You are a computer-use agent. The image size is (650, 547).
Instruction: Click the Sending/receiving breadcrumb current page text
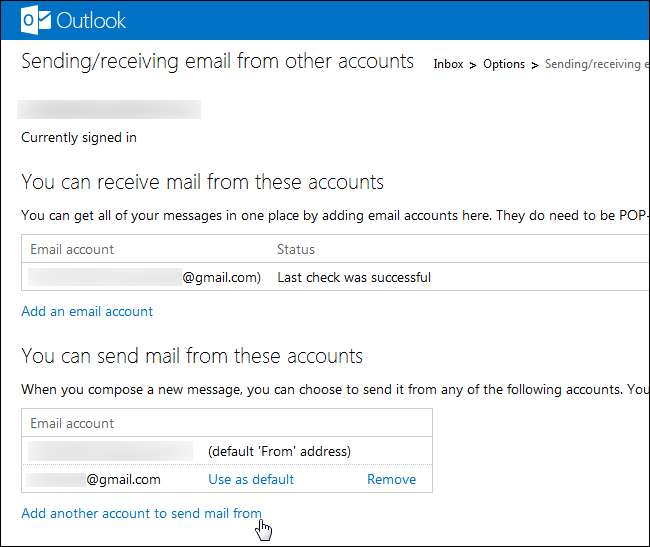(x=597, y=64)
